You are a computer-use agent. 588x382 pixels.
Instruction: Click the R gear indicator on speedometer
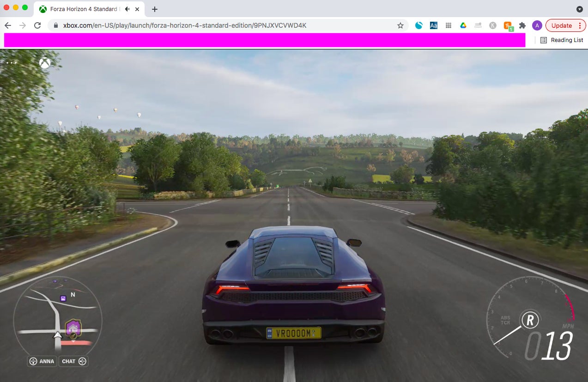(x=530, y=319)
